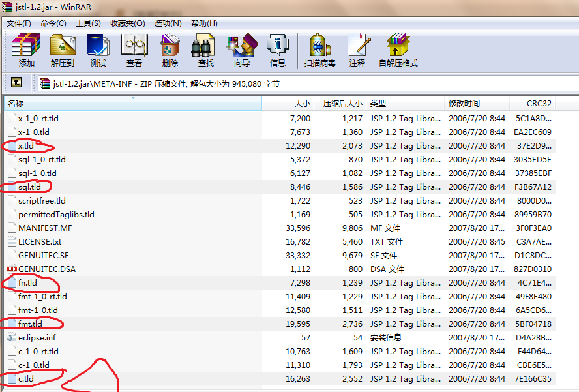Select file LICENSE.txt by name
Viewport: 579px width, 392px height.
(x=40, y=241)
